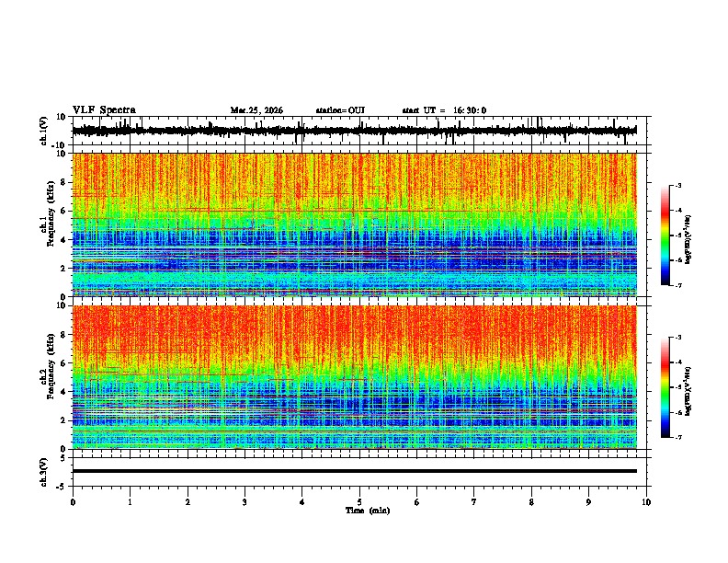Screen dimensions: 728x563
Task: Click the "start UT = 16:30:0" header text
Action: pos(444,110)
